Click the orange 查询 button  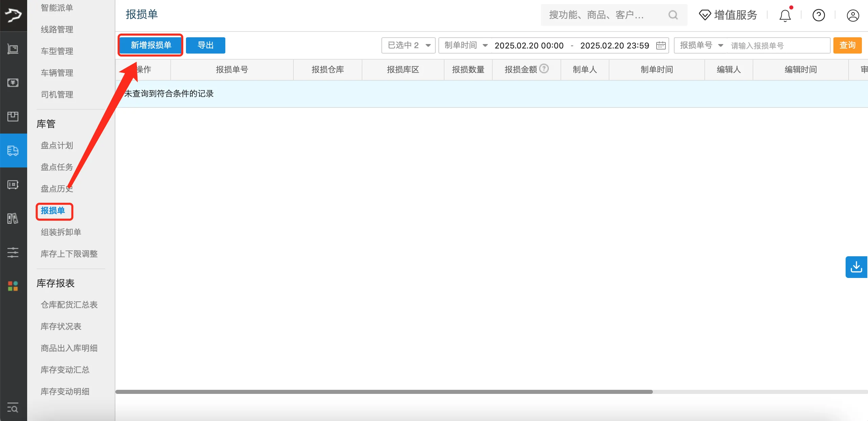[847, 45]
